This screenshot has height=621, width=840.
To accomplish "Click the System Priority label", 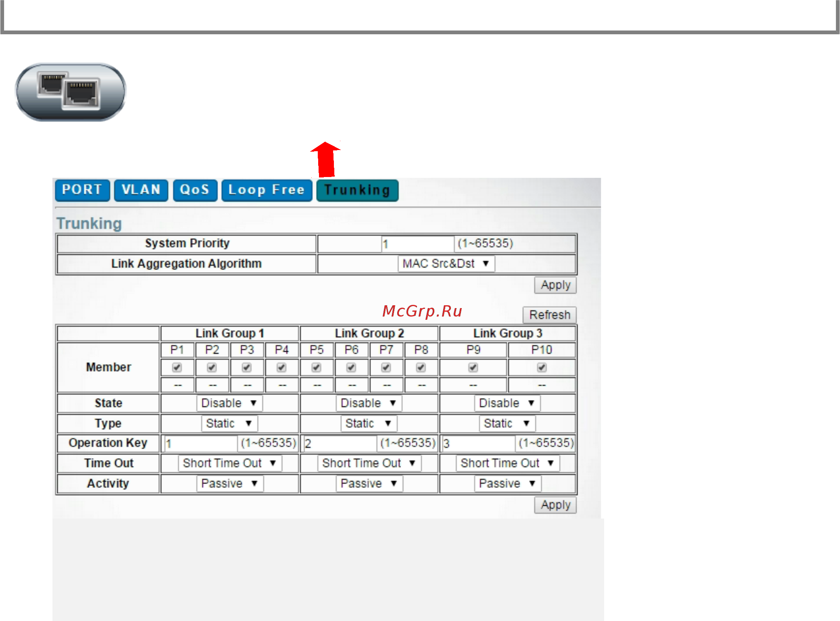I will coord(187,243).
